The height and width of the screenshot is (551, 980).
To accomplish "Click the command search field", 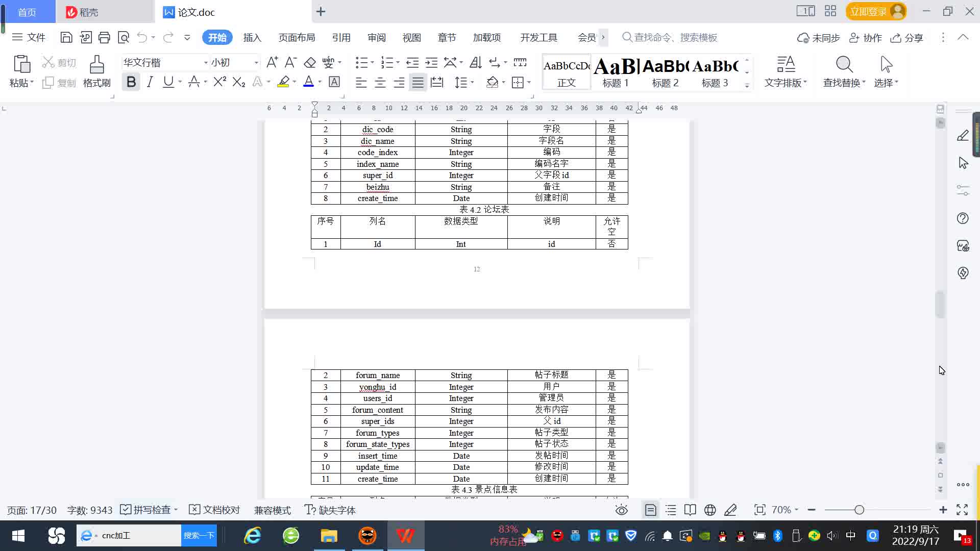I will point(670,38).
